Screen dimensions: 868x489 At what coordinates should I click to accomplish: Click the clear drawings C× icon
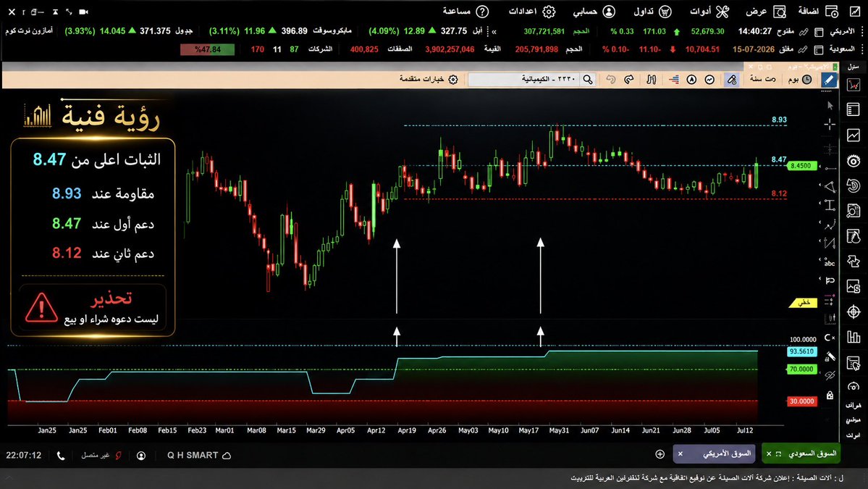829,338
